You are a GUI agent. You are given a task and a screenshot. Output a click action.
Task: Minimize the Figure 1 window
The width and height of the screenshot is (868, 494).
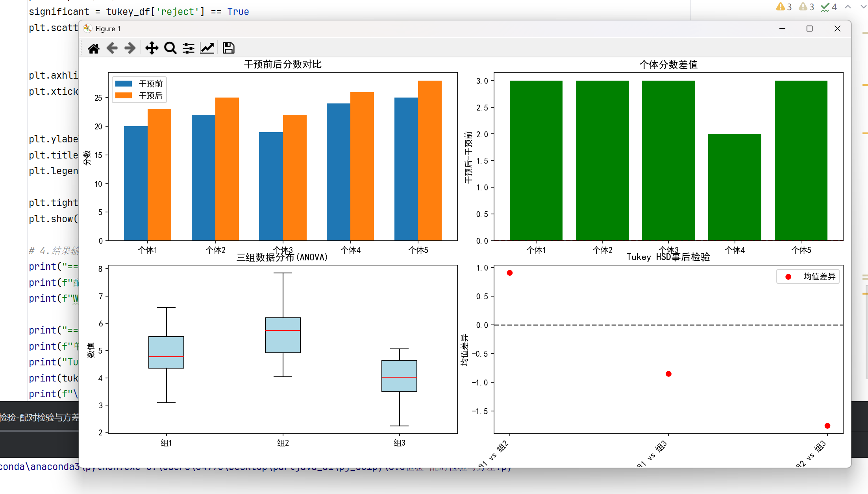[782, 29]
